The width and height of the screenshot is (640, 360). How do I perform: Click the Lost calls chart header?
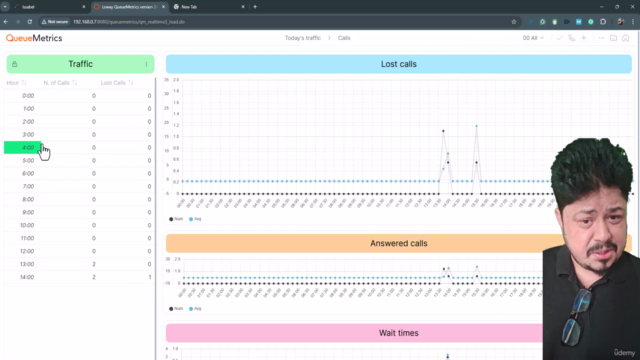[x=399, y=64]
